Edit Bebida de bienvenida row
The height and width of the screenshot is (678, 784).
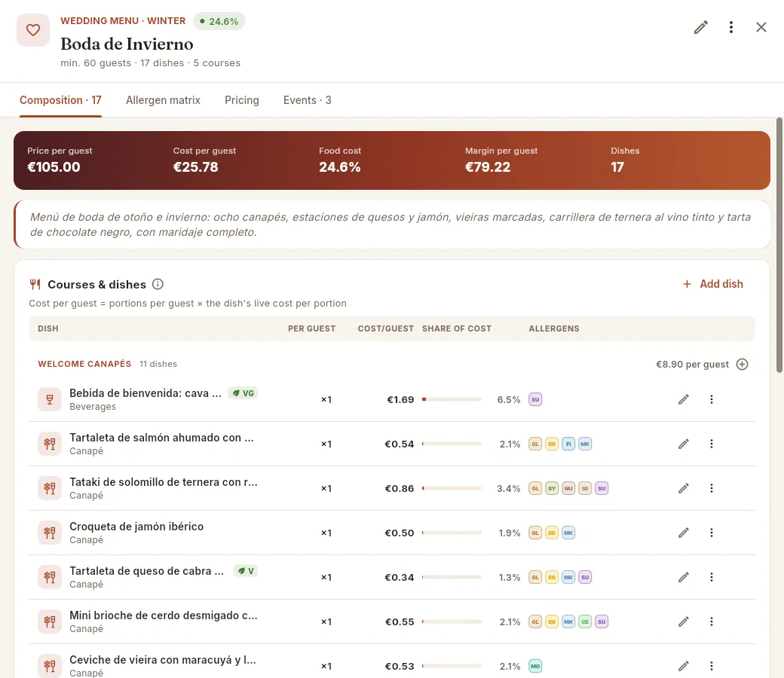(x=684, y=399)
